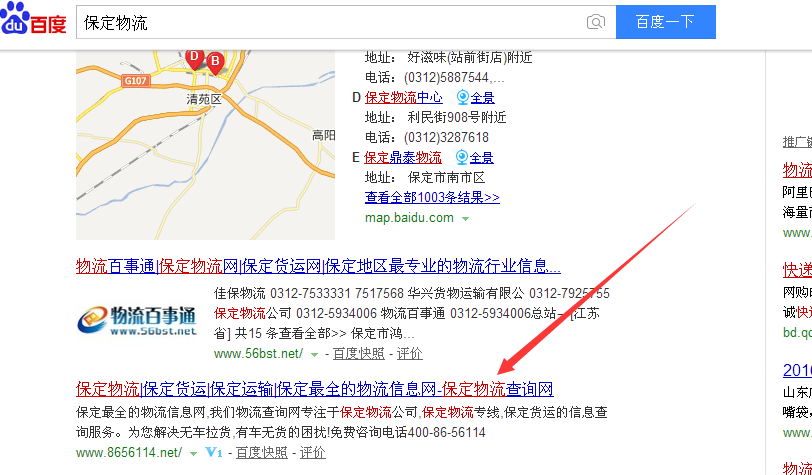Click G107 highway badge on map
Screen dimensions: 812x475
(x=136, y=81)
